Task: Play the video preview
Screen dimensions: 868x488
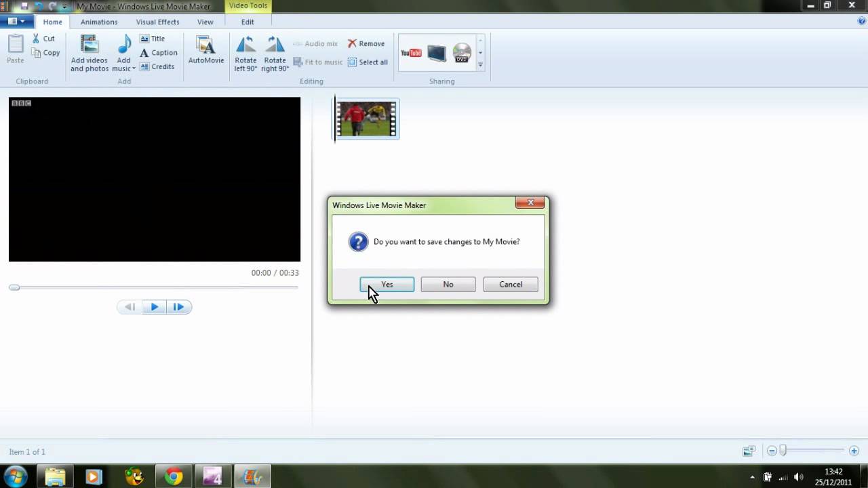Action: tap(154, 307)
